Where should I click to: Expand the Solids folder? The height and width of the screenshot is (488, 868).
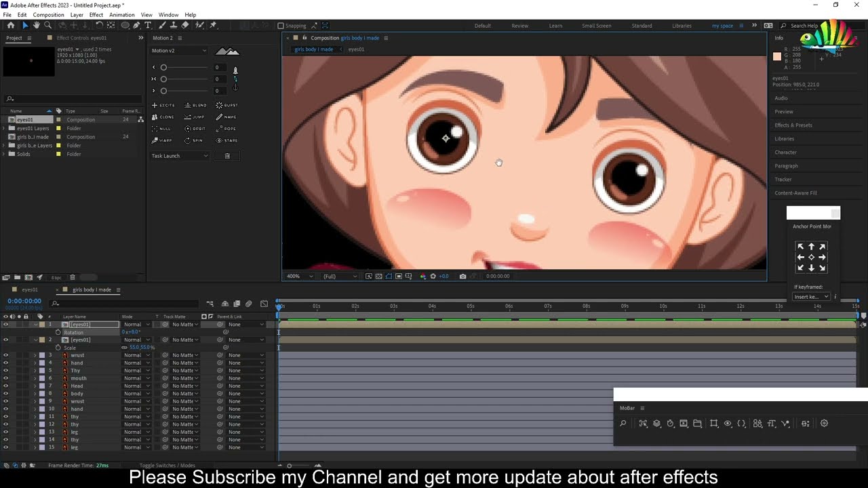[4, 154]
